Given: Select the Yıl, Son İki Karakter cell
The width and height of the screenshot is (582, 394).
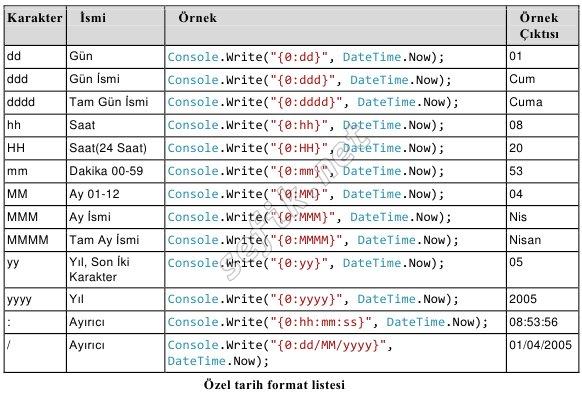Looking at the screenshot, I should (115, 270).
